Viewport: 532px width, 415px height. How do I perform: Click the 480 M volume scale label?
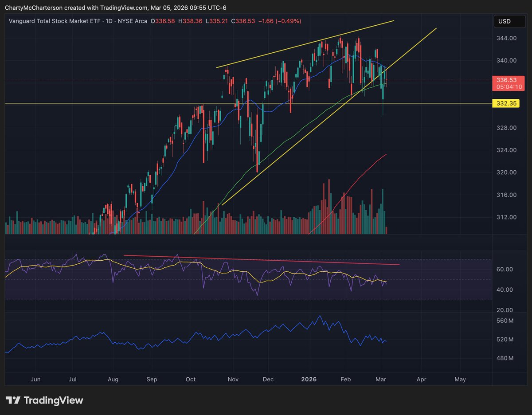click(505, 358)
